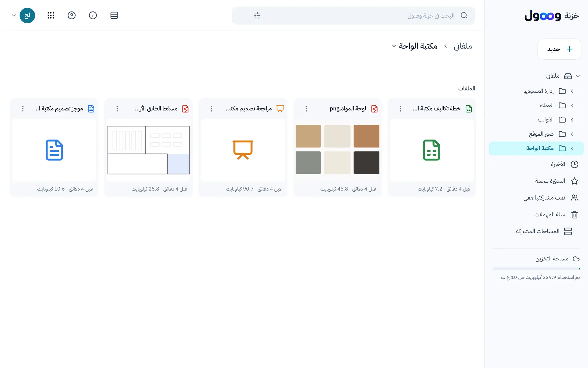Go to الأخيرة recent files
Screen dimensions: 588x368
pyautogui.click(x=536, y=164)
